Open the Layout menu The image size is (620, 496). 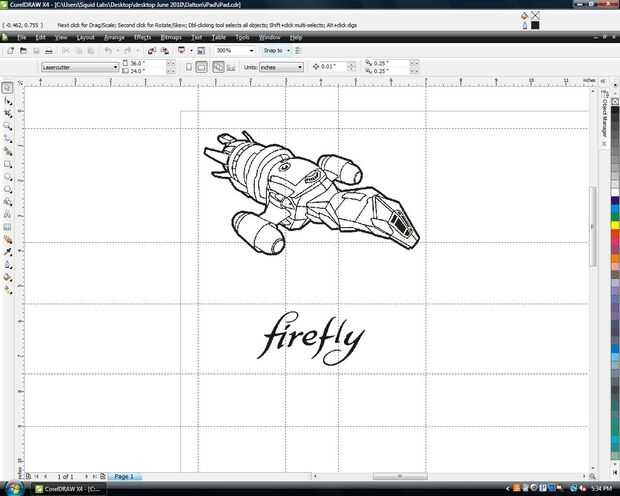point(85,37)
